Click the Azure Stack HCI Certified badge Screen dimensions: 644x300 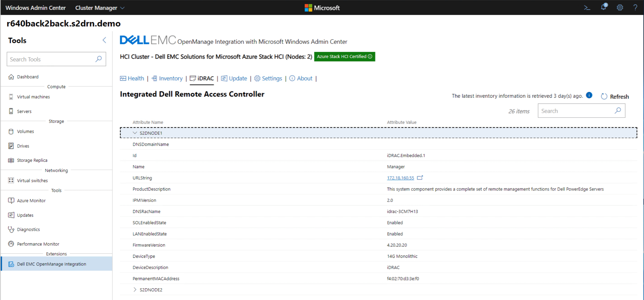pyautogui.click(x=344, y=56)
